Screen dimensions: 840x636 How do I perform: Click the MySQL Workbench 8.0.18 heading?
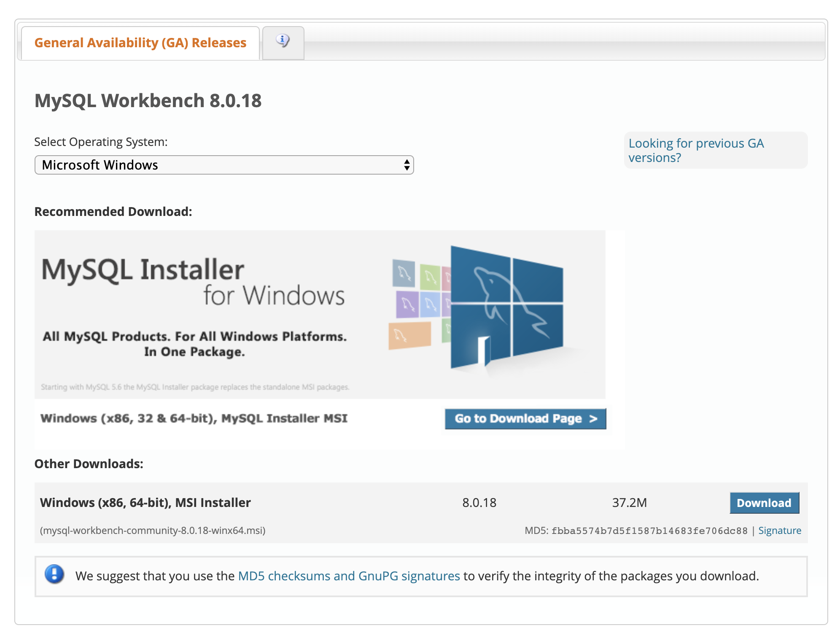(148, 101)
